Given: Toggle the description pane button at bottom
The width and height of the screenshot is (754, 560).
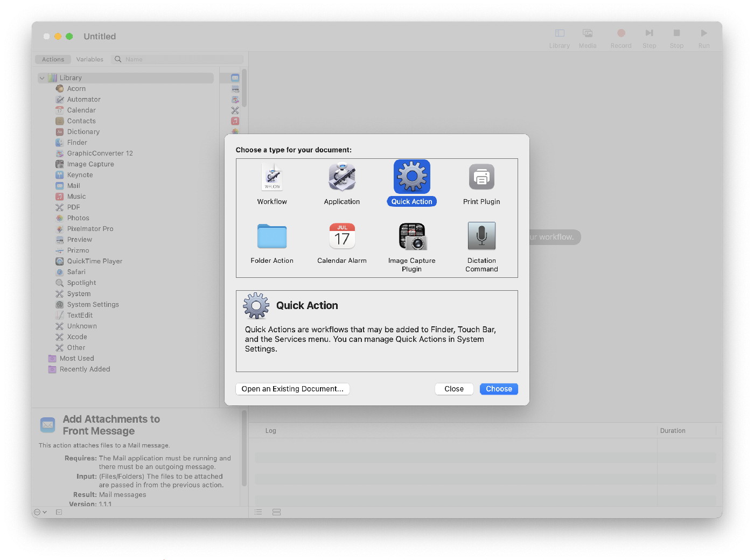Looking at the screenshot, I should (x=59, y=512).
